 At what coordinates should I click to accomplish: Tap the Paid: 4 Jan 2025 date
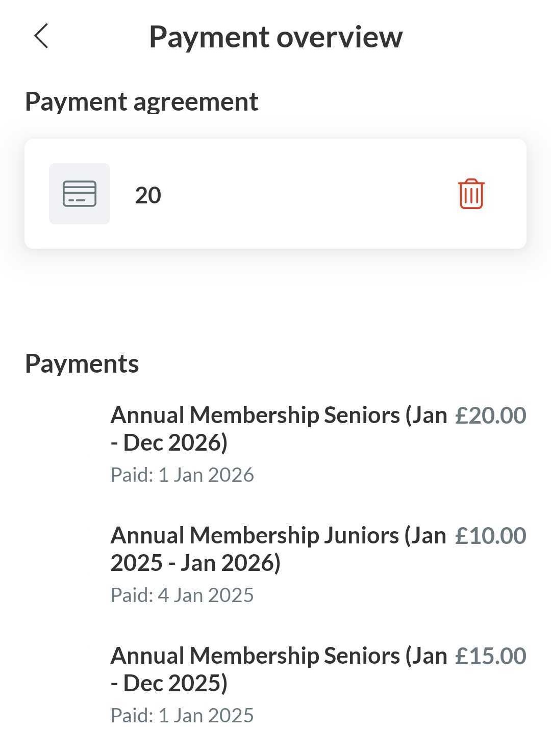[182, 595]
